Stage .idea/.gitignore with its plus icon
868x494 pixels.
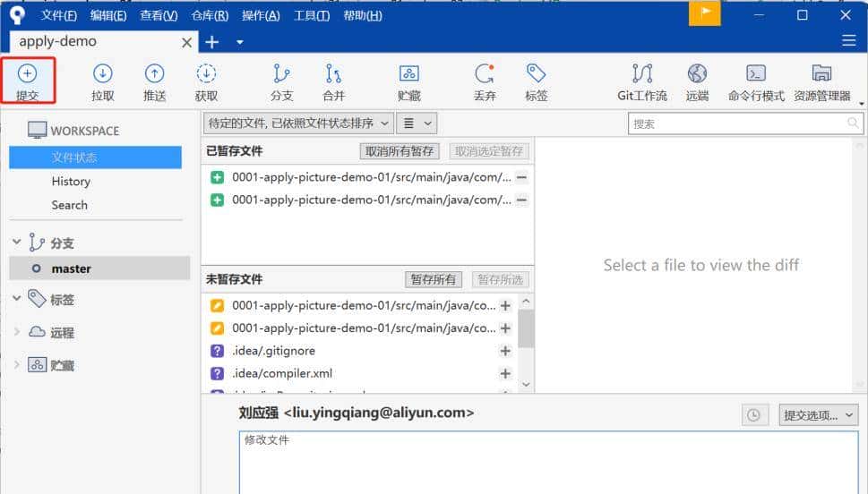tap(505, 351)
